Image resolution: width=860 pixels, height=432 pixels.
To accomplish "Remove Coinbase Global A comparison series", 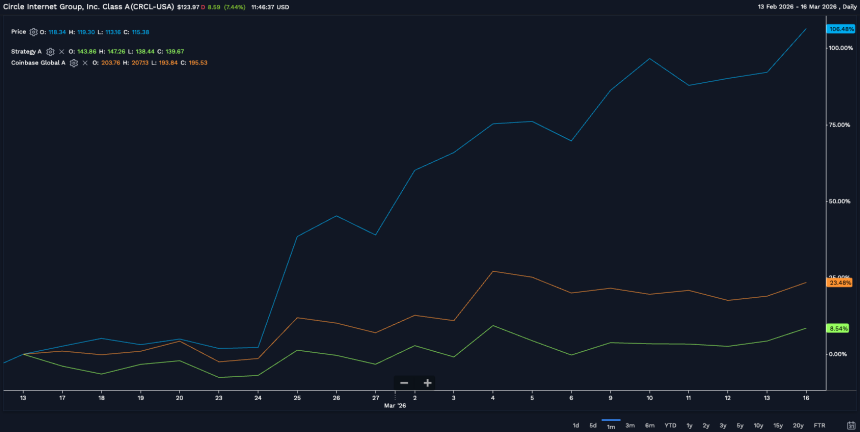I will (x=85, y=63).
